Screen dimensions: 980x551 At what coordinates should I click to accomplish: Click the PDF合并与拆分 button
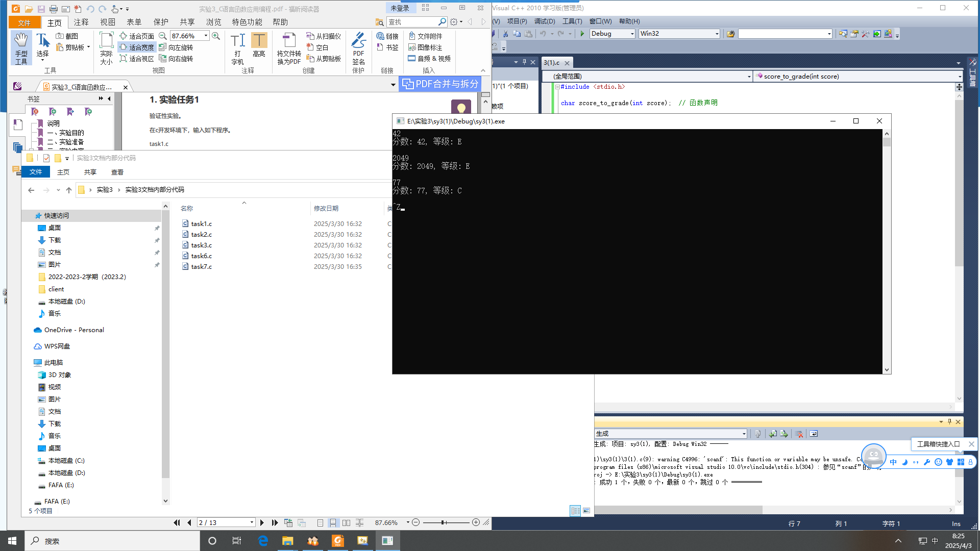click(x=440, y=84)
